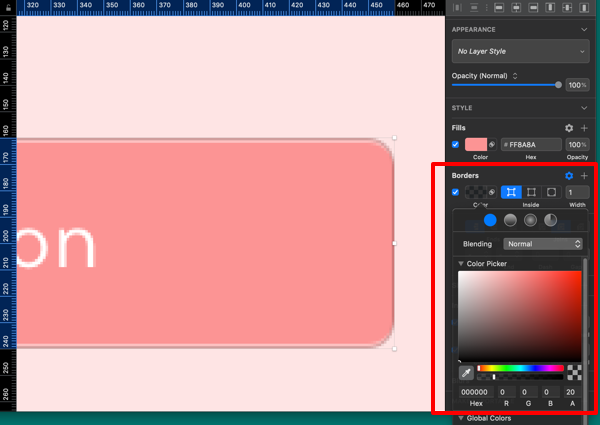Screen dimensions: 600x425
Task: Open the Blending Normal dropdown
Action: (543, 244)
